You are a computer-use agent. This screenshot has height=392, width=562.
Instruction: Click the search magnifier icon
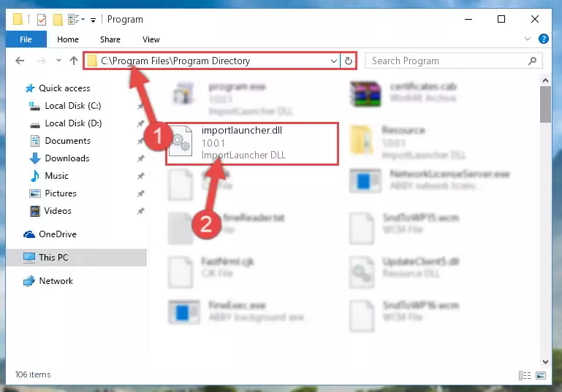tap(533, 61)
